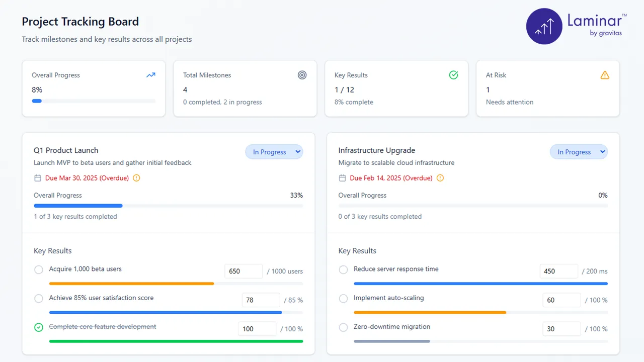644x362 pixels.
Task: Click the Key Results section header in Infrastructure Upgrade
Action: (357, 250)
